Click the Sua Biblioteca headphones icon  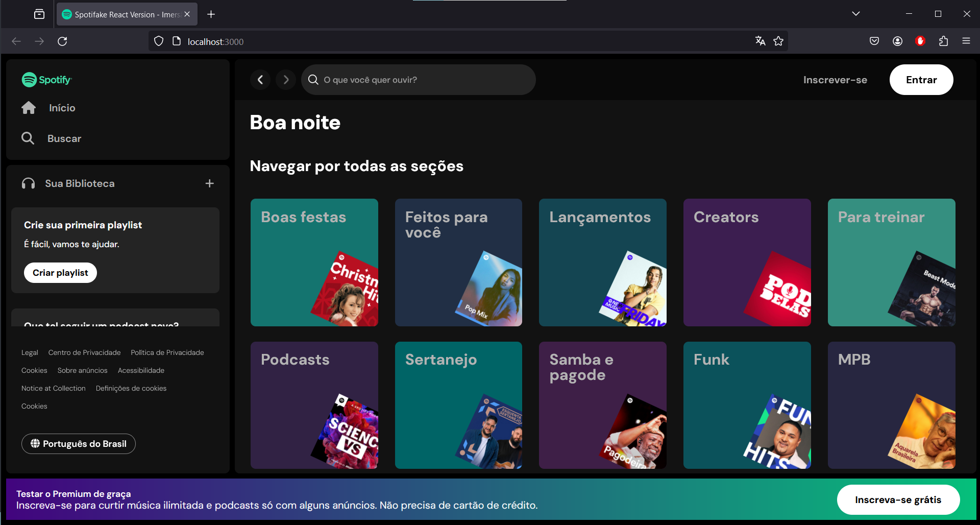(x=28, y=183)
